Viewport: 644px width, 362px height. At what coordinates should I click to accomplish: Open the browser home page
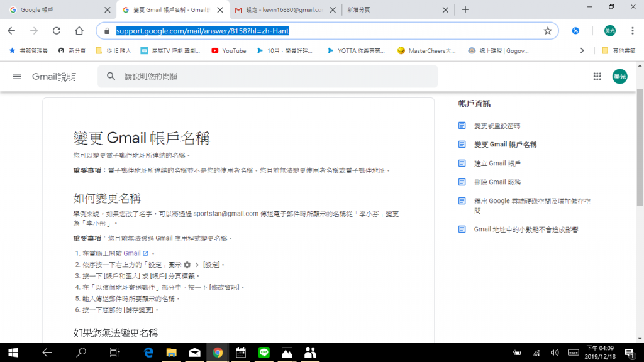coord(79,31)
